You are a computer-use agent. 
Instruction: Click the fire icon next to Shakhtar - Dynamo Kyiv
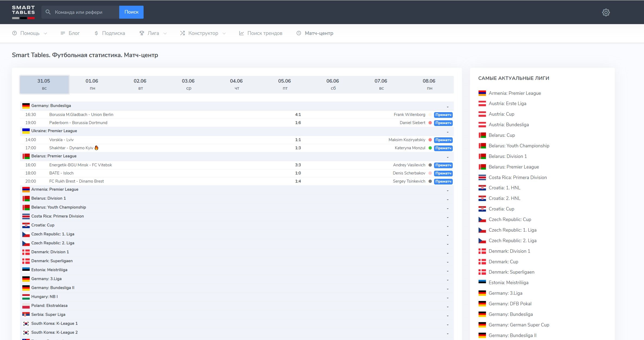pos(96,148)
